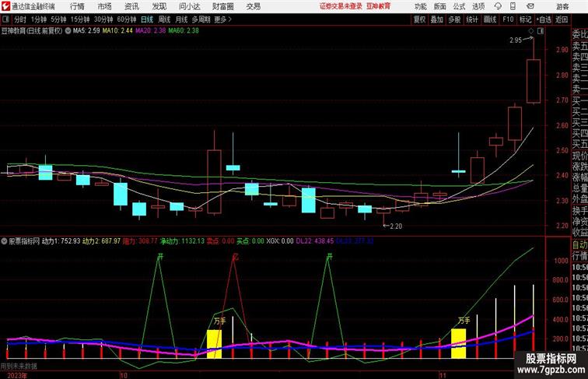Click the 复权 toolbar button
Viewport: 588px width, 379px height.
(x=419, y=19)
